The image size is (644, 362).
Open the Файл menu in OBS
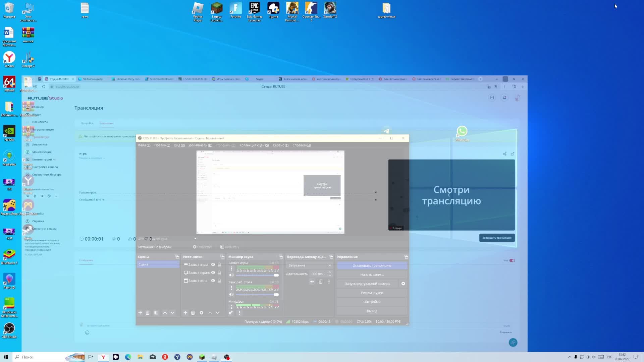[144, 145]
